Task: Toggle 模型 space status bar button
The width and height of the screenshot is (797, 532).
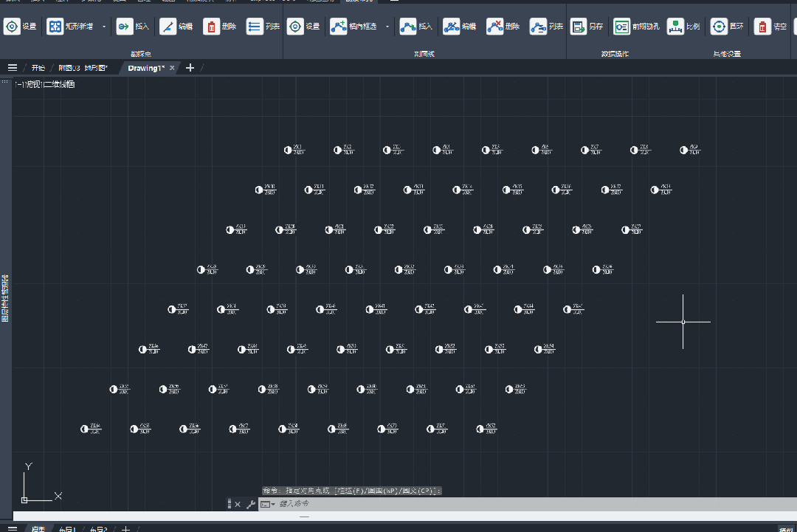Action: [x=787, y=530]
